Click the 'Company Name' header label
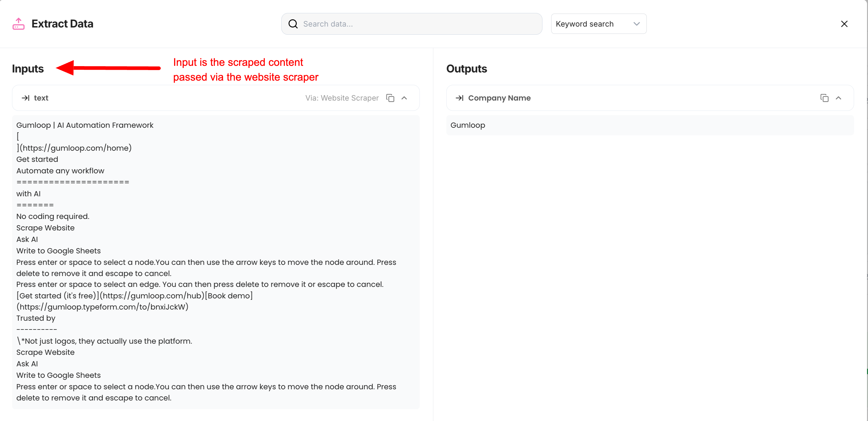 click(x=499, y=98)
